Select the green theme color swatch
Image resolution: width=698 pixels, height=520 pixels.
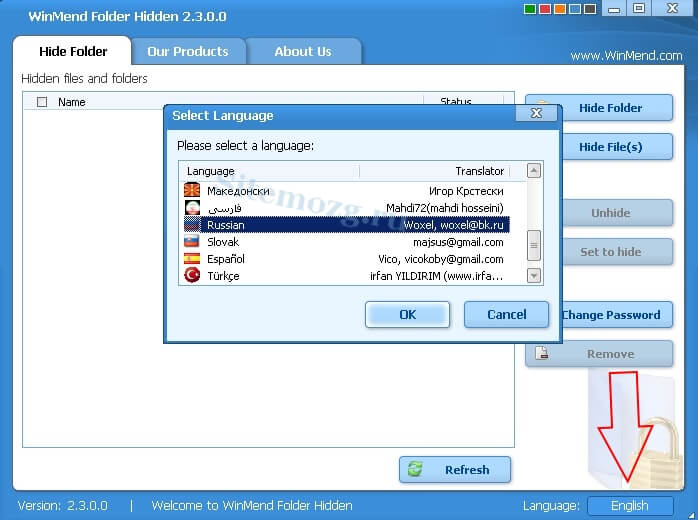click(530, 9)
